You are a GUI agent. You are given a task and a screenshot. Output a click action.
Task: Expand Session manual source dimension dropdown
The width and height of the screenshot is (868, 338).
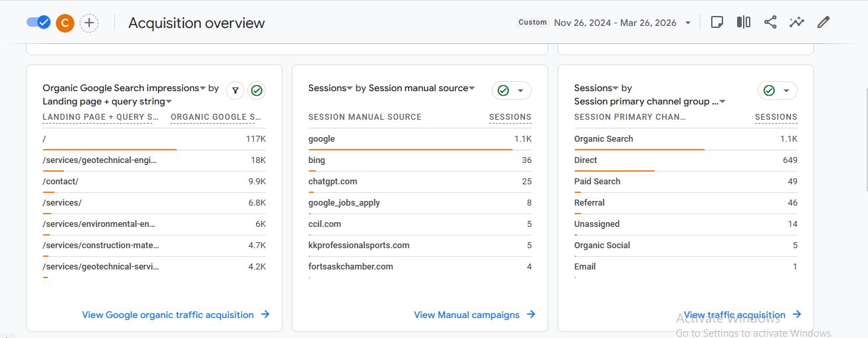pyautogui.click(x=472, y=88)
